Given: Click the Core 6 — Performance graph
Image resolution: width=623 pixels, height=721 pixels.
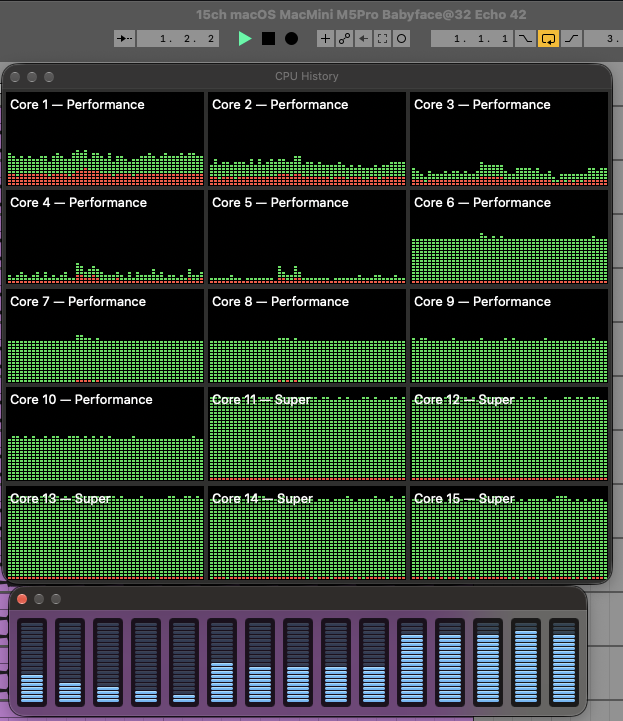Looking at the screenshot, I should pos(509,237).
